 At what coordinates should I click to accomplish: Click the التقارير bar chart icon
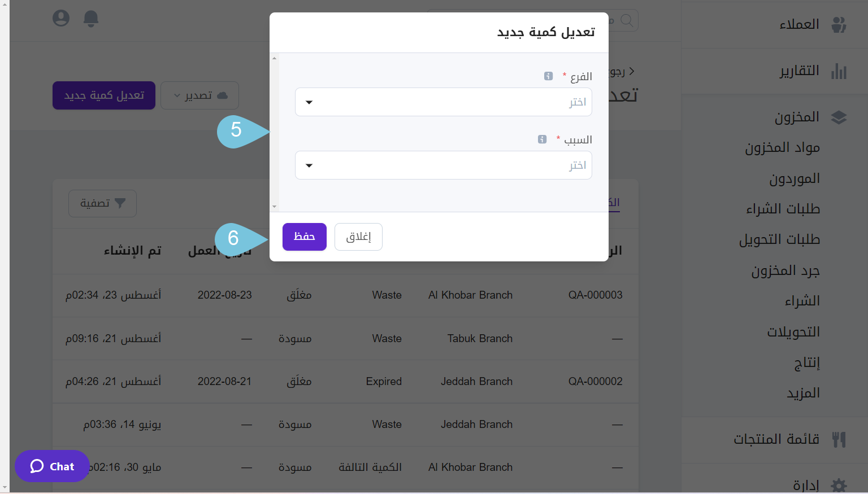click(839, 71)
